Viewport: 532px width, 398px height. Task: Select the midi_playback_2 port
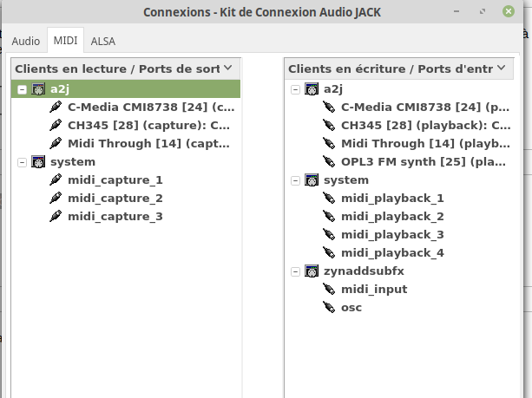tap(392, 216)
